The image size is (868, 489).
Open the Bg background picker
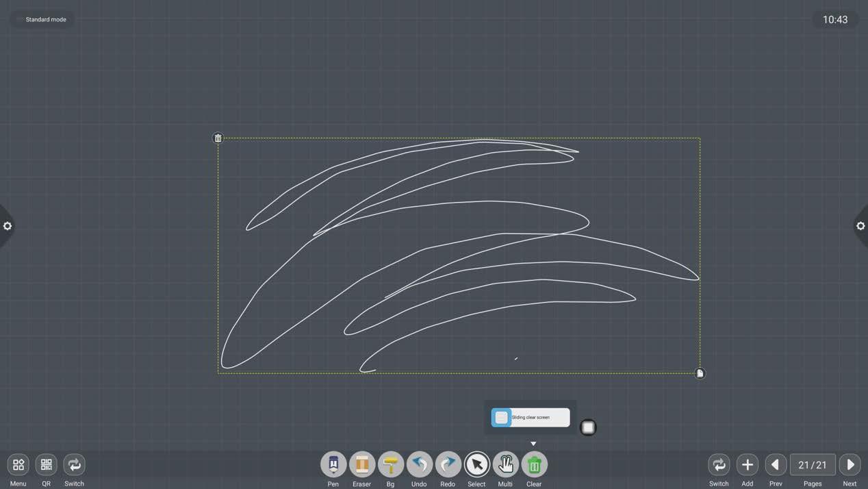pos(391,464)
